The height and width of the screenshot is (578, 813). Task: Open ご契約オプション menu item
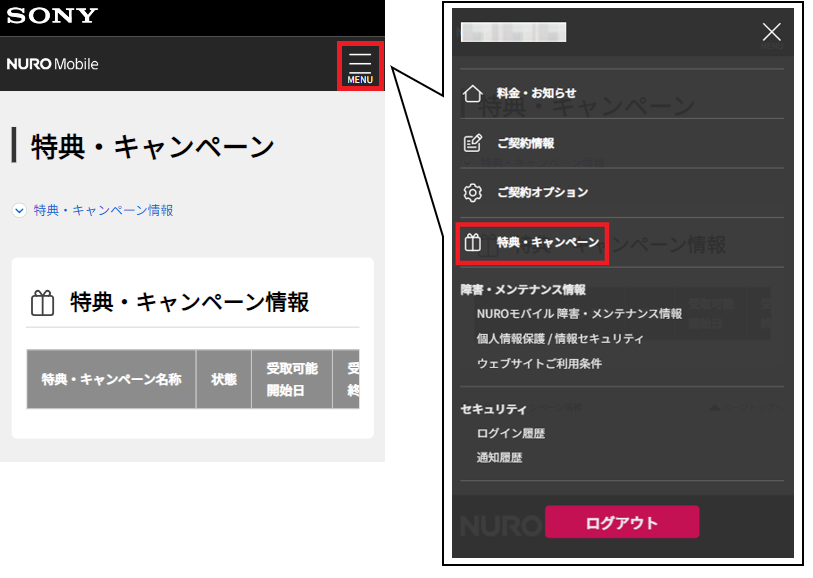[x=542, y=192]
